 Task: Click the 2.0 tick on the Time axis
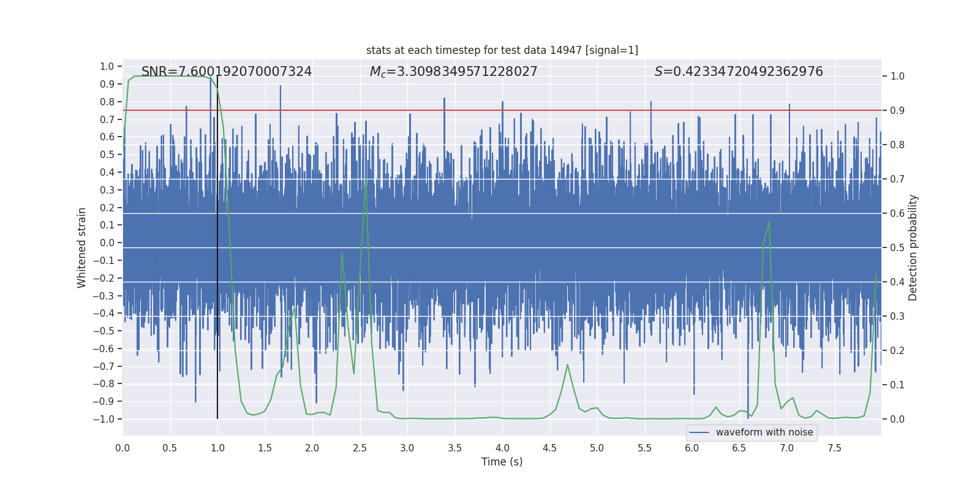(312, 448)
